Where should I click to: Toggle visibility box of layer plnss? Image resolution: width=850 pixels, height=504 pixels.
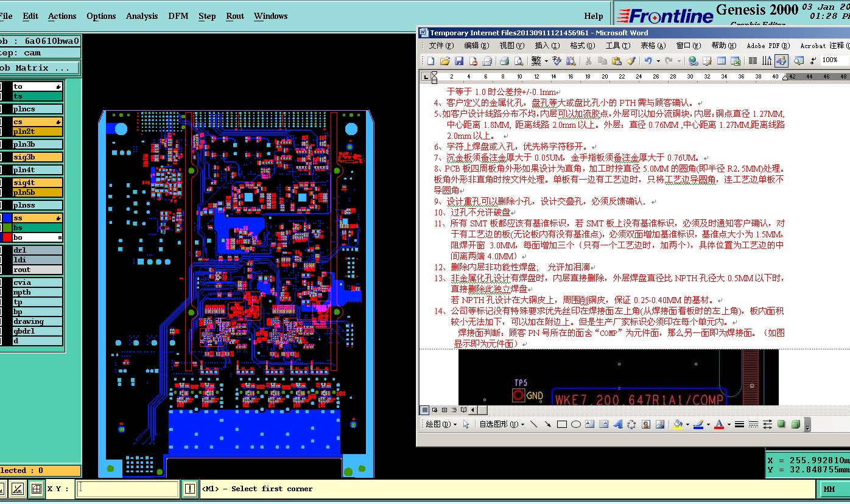tap(0, 205)
